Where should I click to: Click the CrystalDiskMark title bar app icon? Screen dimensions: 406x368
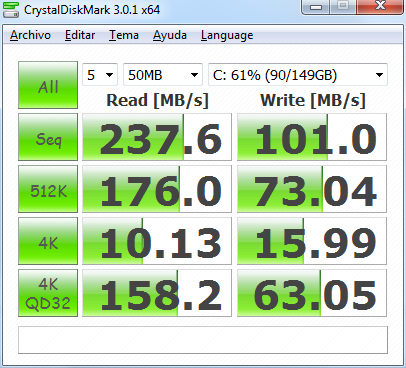click(11, 9)
